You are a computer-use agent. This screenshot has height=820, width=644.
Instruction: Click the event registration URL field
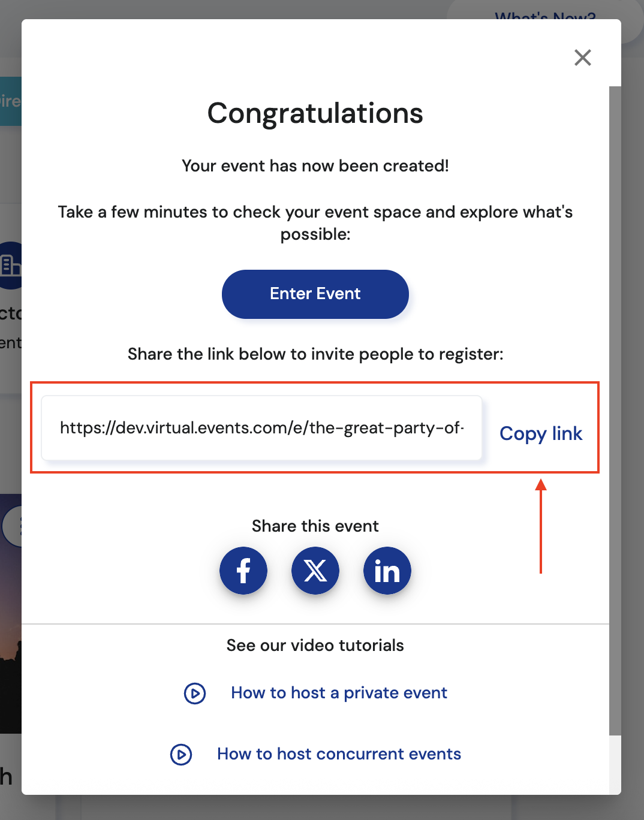coord(261,428)
